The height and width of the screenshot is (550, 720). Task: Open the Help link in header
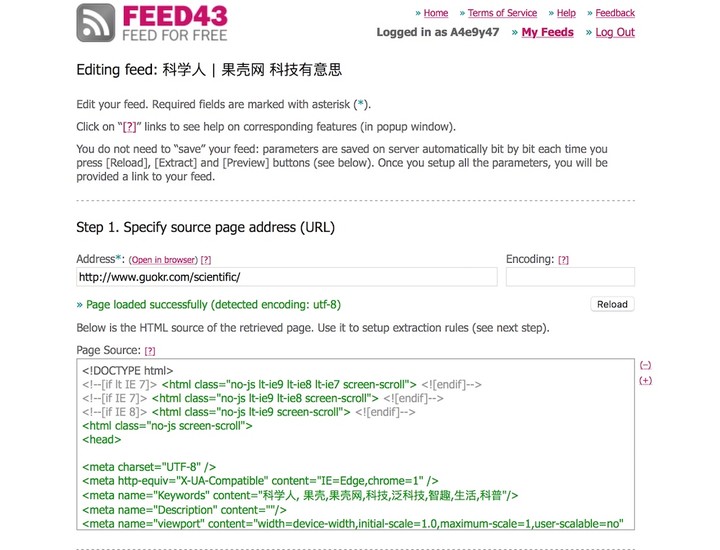point(566,13)
